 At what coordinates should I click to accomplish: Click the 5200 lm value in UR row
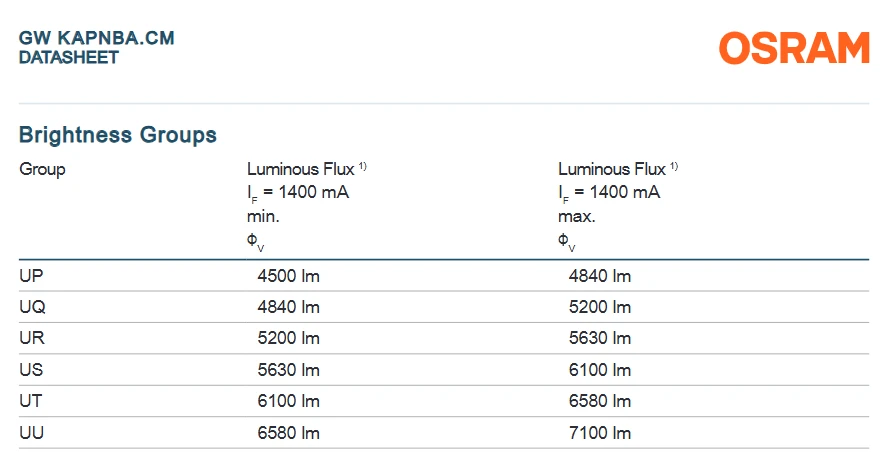(x=289, y=339)
